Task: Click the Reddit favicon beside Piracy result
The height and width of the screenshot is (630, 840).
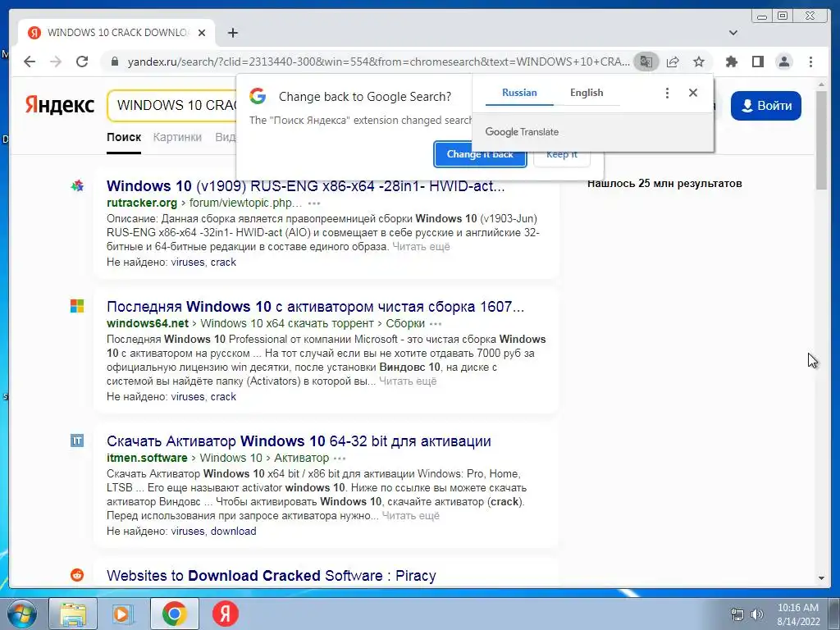Action: tap(77, 575)
